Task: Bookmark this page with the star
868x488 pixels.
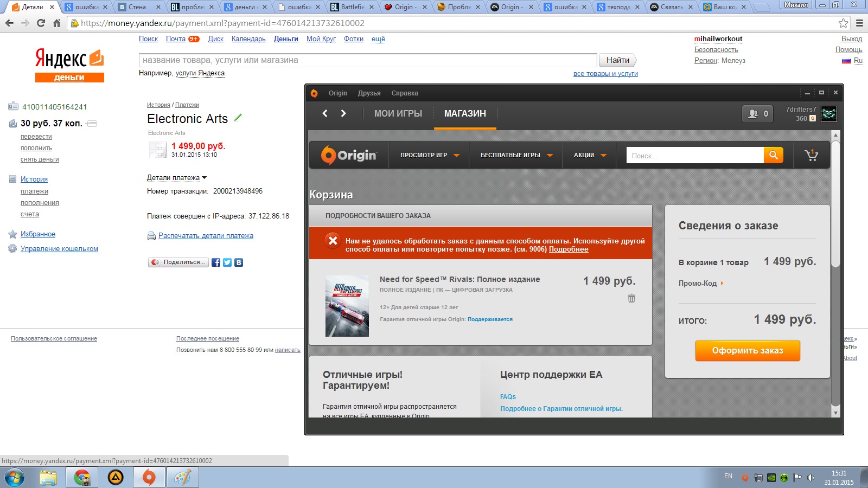Action: [x=843, y=23]
